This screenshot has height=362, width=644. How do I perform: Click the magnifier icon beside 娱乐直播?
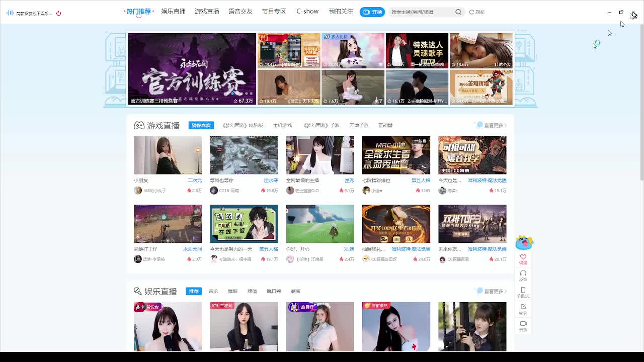tap(138, 291)
